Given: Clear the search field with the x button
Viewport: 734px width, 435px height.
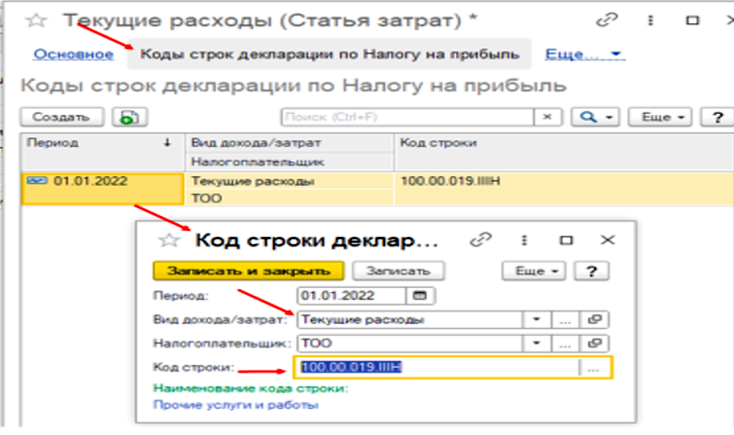Looking at the screenshot, I should 548,117.
